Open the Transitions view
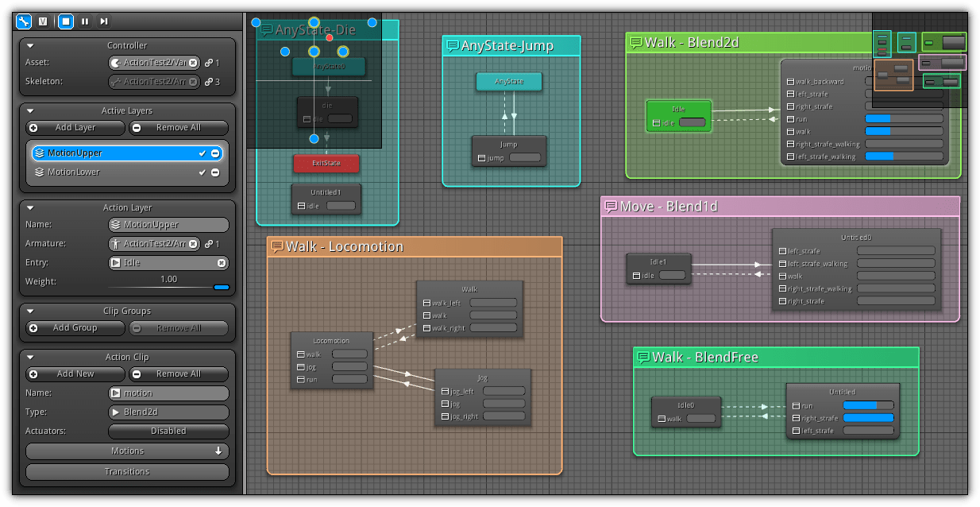The width and height of the screenshot is (980, 507). (x=127, y=471)
